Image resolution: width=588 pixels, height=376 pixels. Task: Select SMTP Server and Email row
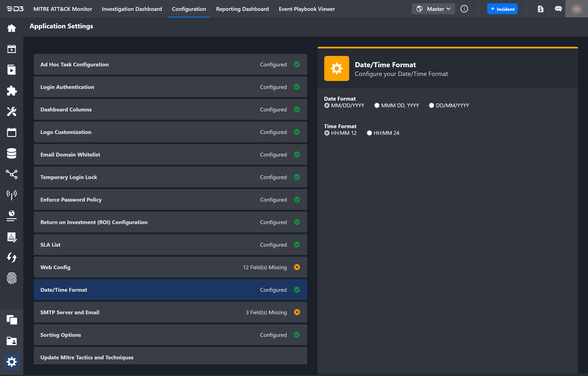170,312
